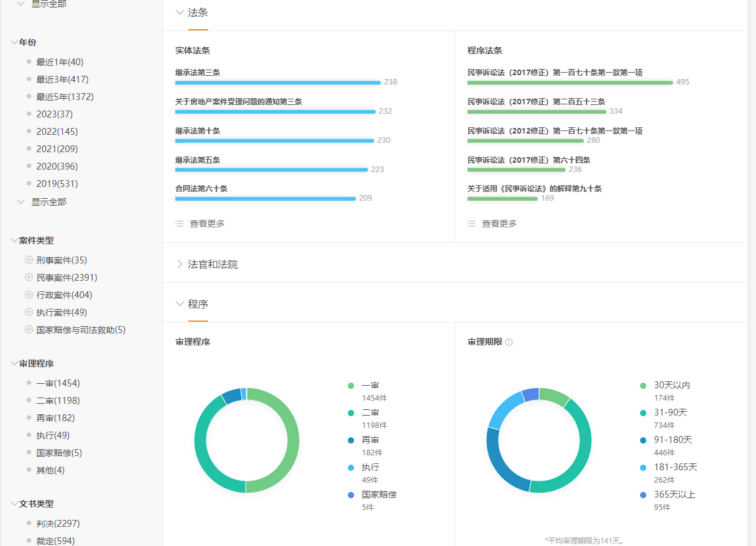Click 民事诉讼法(2017修正)第二百五十三条 entry
756x546 pixels.
tap(537, 101)
